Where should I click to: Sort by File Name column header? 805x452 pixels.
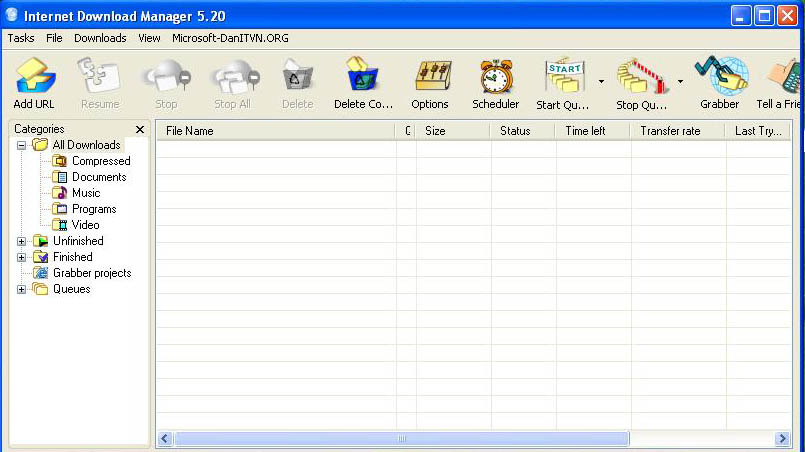(x=275, y=131)
